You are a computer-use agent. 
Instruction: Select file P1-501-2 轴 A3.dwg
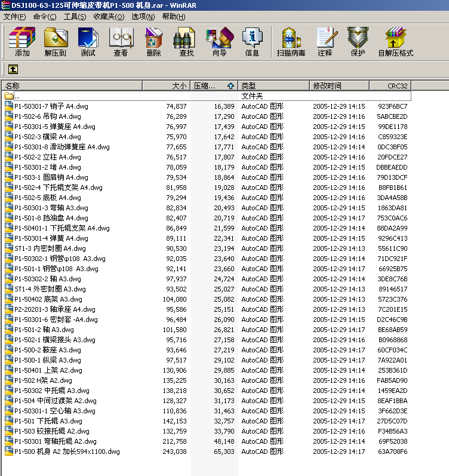click(44, 330)
